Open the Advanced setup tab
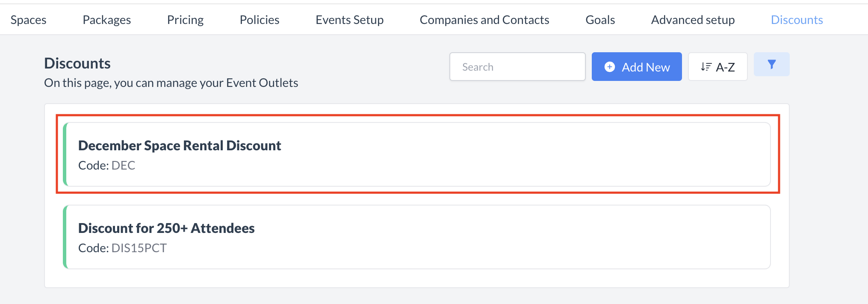This screenshot has height=304, width=868. click(693, 20)
